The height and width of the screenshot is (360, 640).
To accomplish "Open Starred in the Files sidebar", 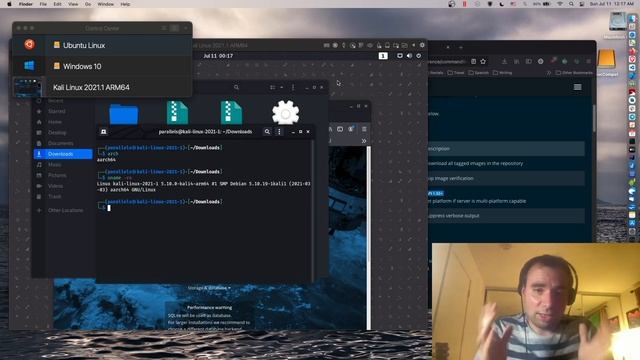I will pos(63,111).
